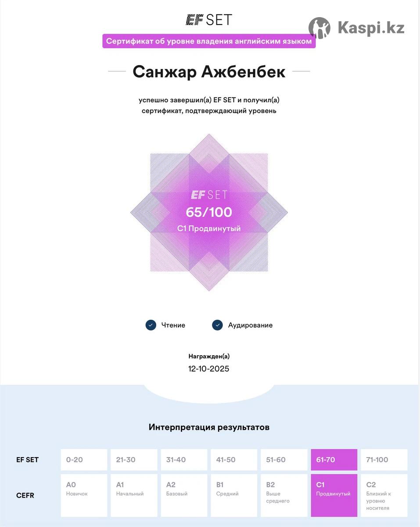Select the 41-50 EF SET score cell
The image size is (420, 527).
[x=234, y=460]
